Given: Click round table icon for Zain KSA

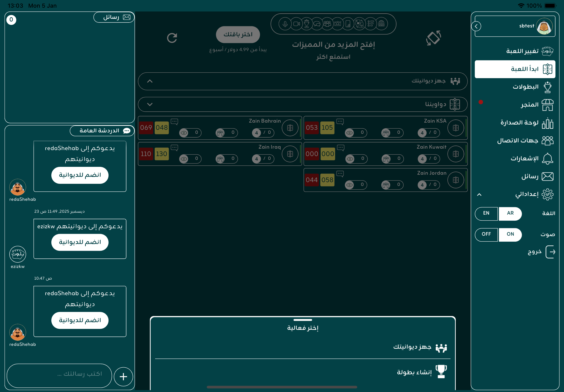Looking at the screenshot, I should pyautogui.click(x=456, y=128).
